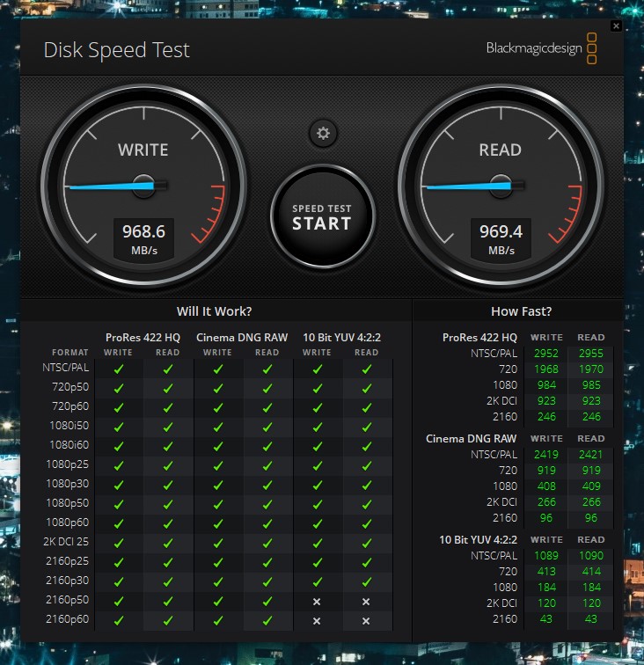This screenshot has height=665, width=644.
Task: Click the READ gauge label
Action: tap(501, 150)
